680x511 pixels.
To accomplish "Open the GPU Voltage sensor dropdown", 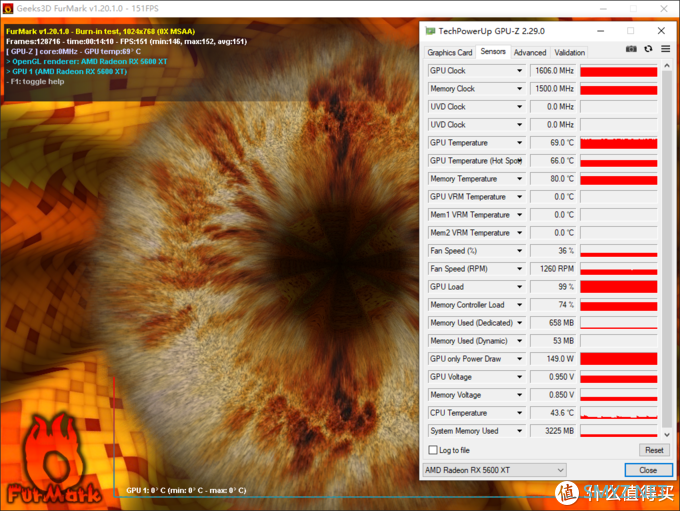I will click(x=520, y=377).
